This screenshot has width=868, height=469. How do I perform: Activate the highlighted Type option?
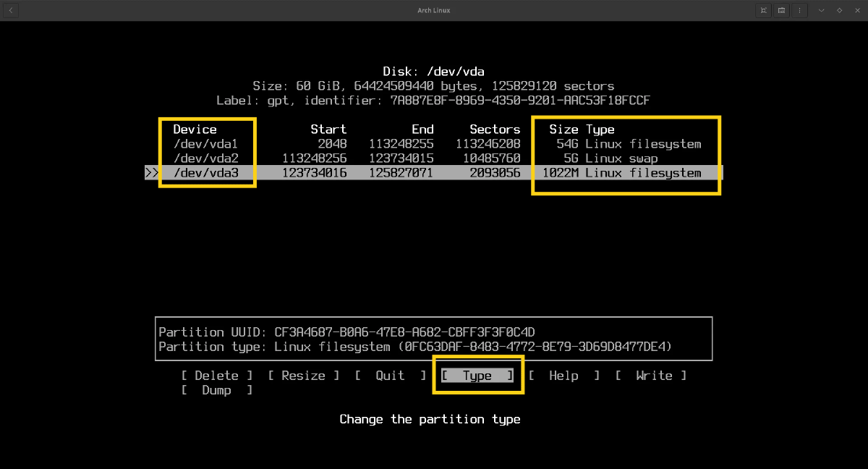[x=477, y=376]
